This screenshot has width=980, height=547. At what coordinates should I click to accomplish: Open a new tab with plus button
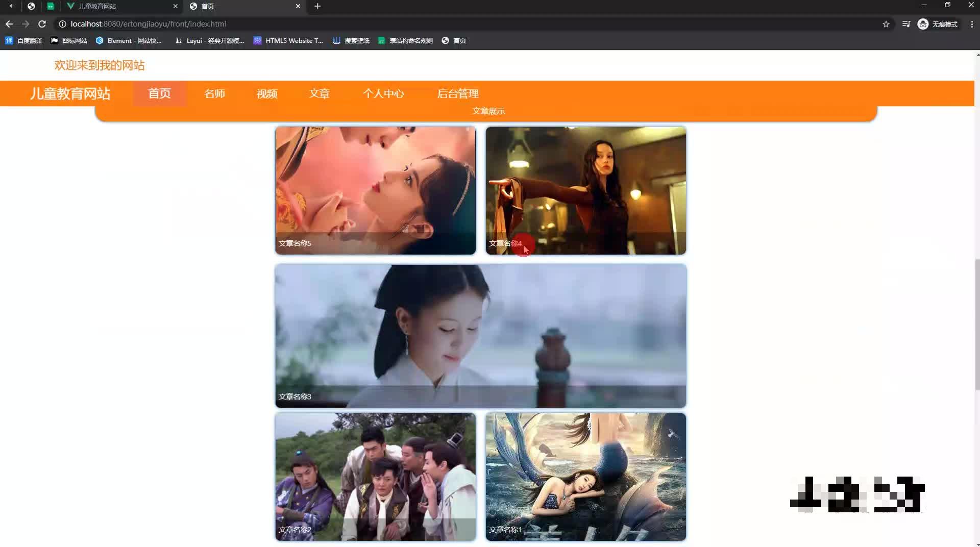(317, 6)
